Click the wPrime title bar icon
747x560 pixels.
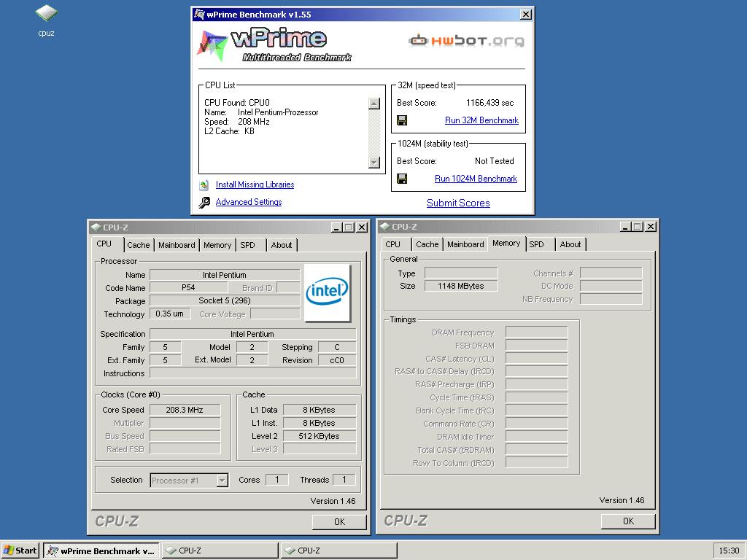tap(199, 15)
